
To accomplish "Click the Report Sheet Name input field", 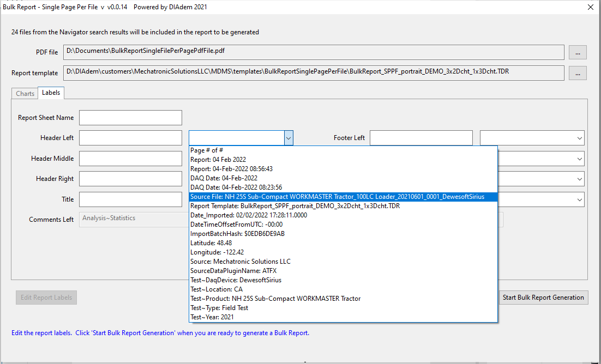I will pyautogui.click(x=130, y=118).
